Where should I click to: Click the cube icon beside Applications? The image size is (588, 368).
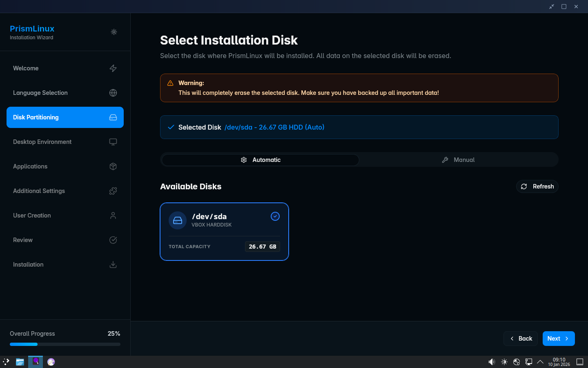[x=113, y=166]
